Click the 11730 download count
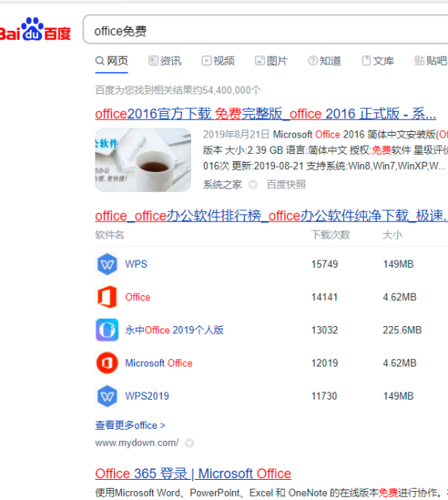Screen dimensions: 448x500 click(323, 396)
